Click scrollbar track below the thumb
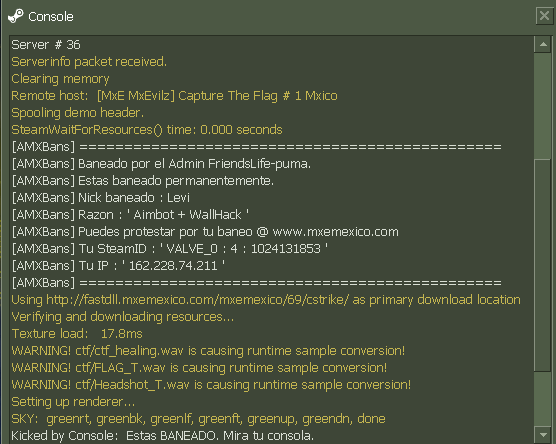This screenshot has width=556, height=444. (543, 399)
